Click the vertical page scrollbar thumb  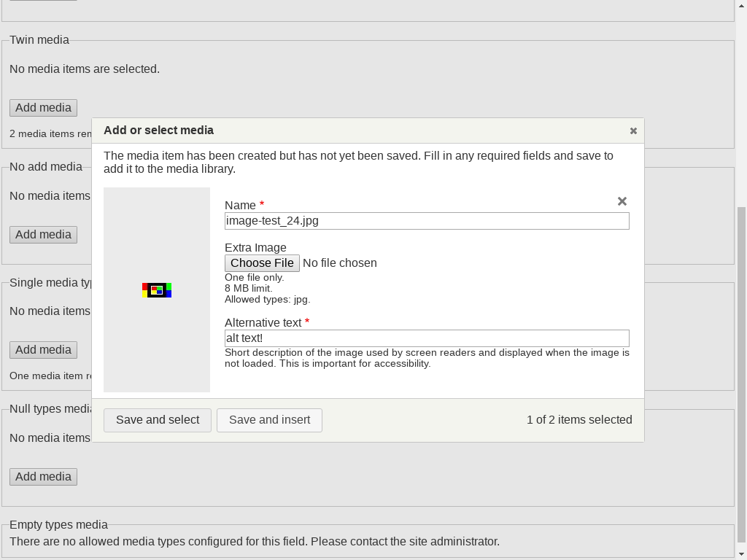click(742, 365)
